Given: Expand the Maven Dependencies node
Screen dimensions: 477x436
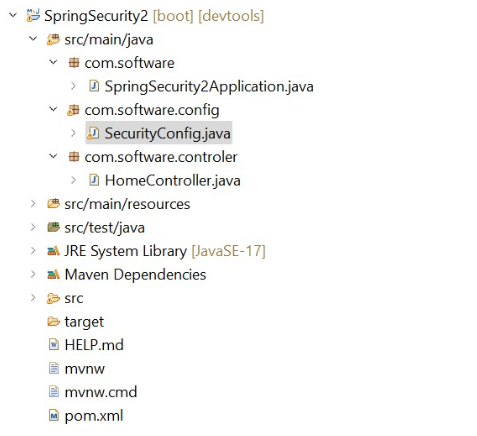Looking at the screenshot, I should click(33, 274).
